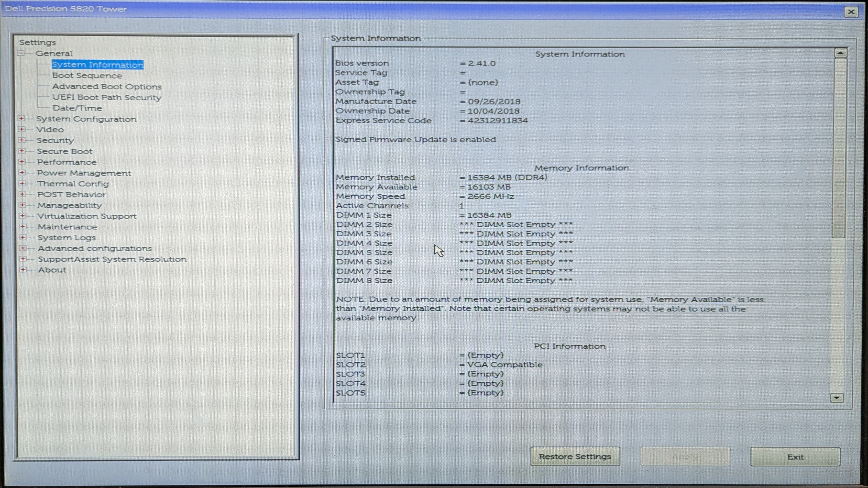Click the Ownership Date 10/04/2018

[x=493, y=111]
